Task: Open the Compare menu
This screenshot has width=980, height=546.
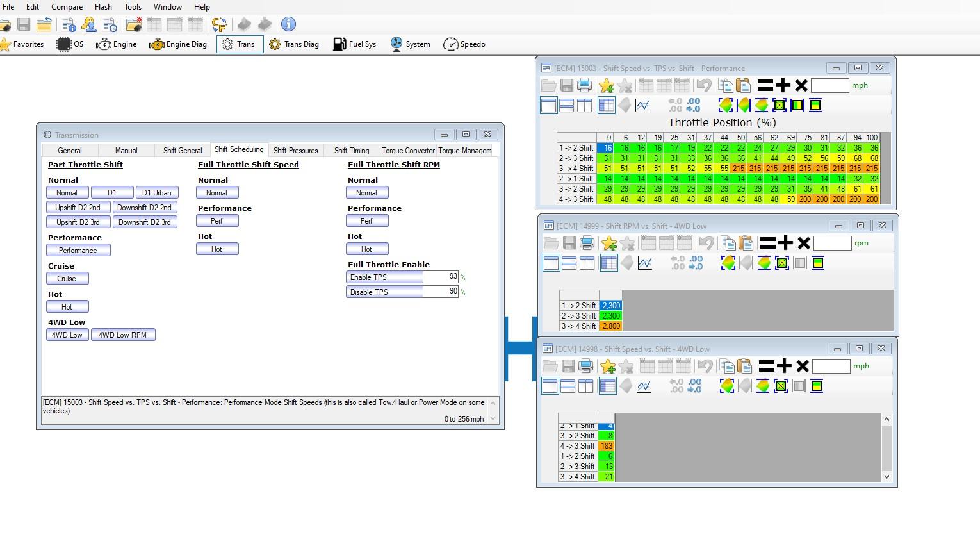Action: (x=67, y=7)
